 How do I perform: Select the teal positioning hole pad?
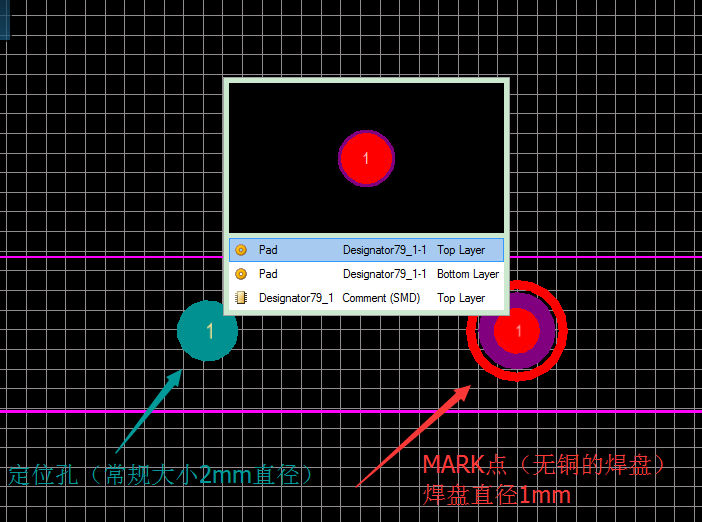(208, 330)
